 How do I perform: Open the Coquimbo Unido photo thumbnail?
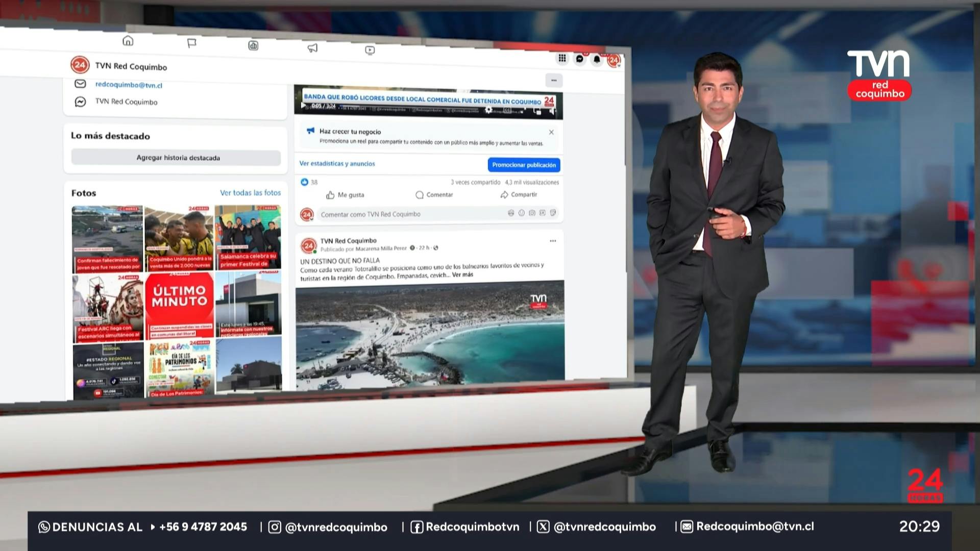coord(179,238)
